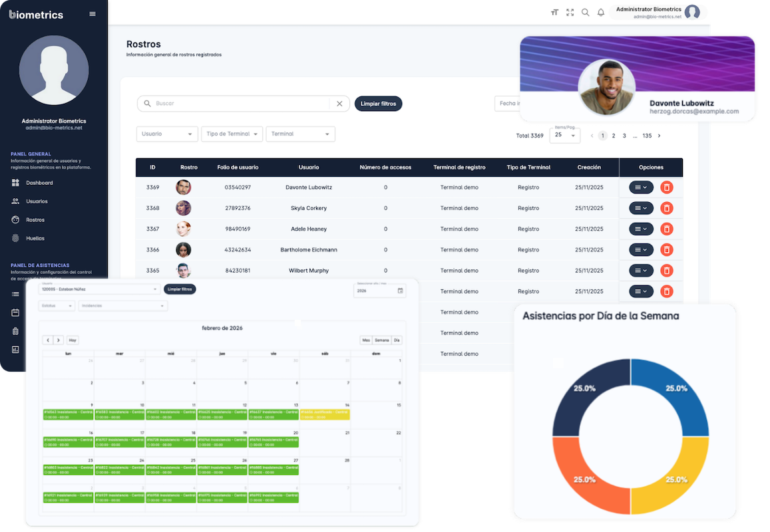Expand the Usuario filter dropdown

[x=167, y=134]
